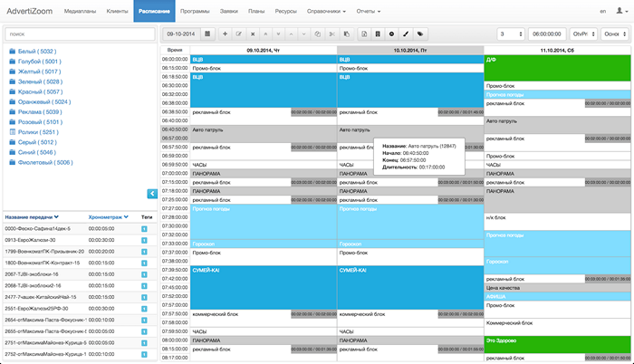Open the Отчеты dropdown menu
Screen dimensions: 634x364
(369, 12)
